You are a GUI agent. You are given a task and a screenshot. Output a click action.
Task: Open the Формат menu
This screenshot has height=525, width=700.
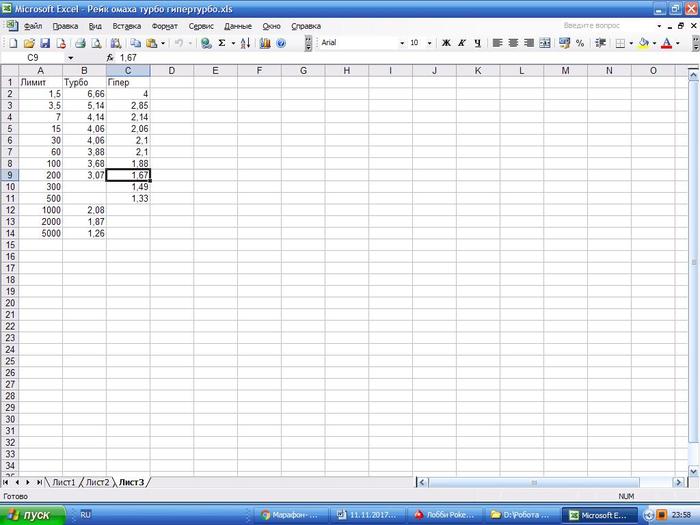tap(164, 26)
